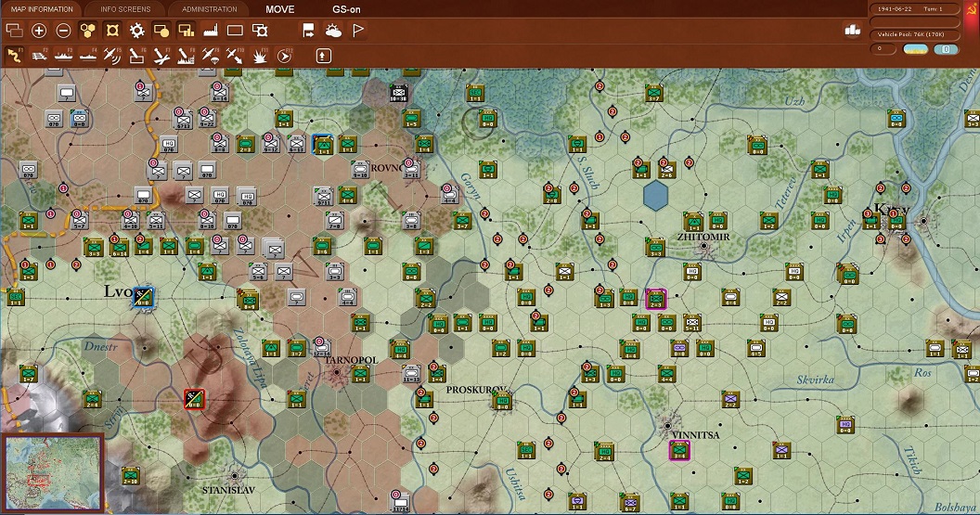
Task: Click the light blue 0 indicator pill
Action: coord(946,49)
